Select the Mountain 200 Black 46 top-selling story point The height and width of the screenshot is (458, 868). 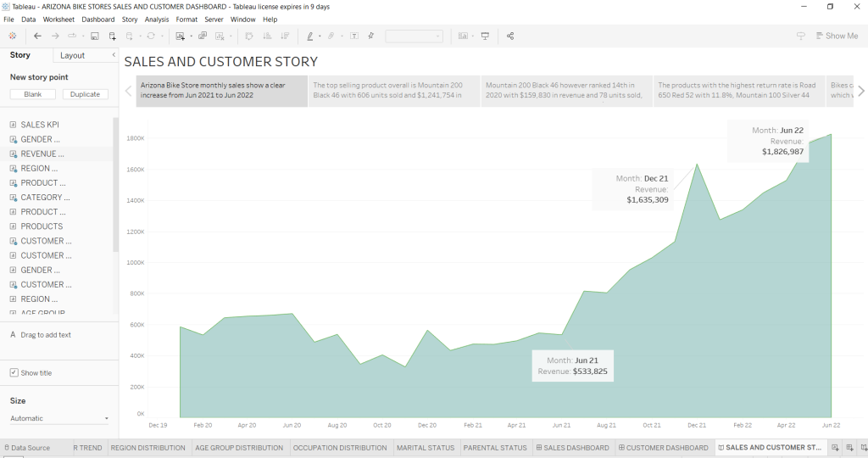click(x=393, y=91)
